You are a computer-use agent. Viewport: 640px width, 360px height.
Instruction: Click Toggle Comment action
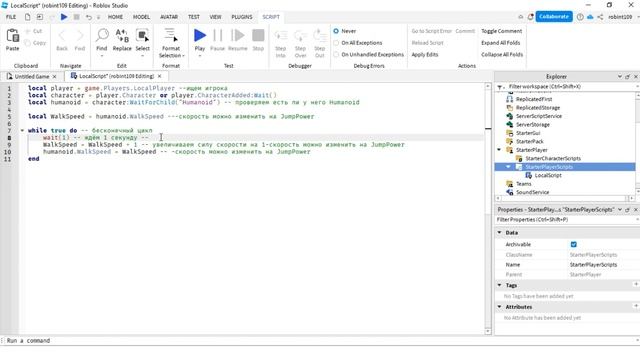(502, 31)
